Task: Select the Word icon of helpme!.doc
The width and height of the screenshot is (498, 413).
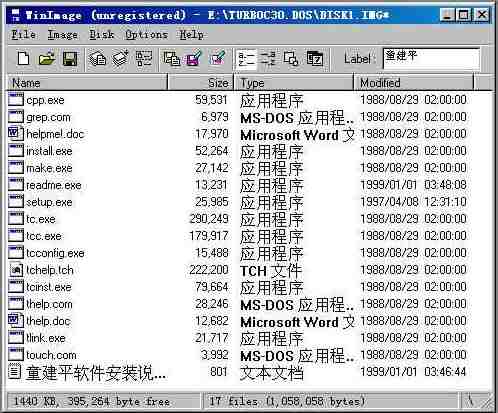Action: [16, 134]
